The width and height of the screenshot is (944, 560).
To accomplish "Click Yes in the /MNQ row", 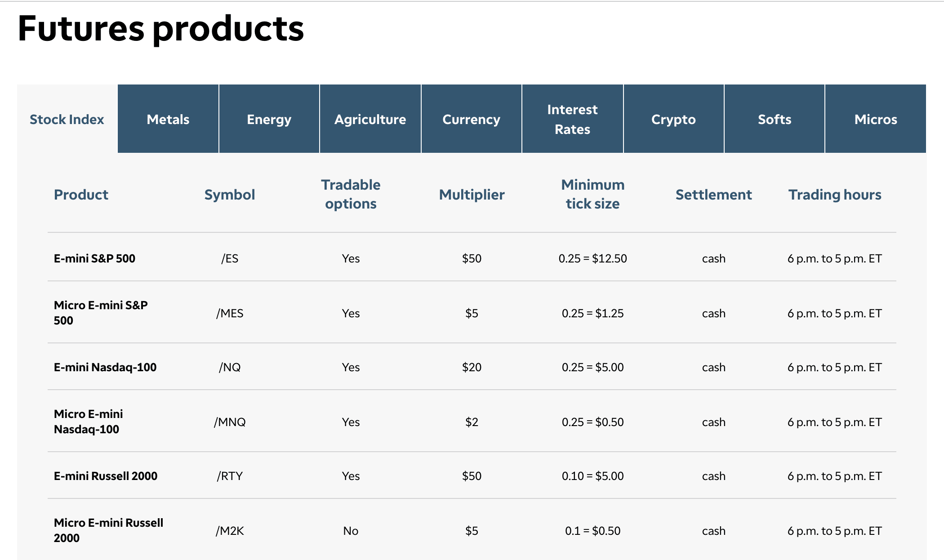I will coord(351,422).
